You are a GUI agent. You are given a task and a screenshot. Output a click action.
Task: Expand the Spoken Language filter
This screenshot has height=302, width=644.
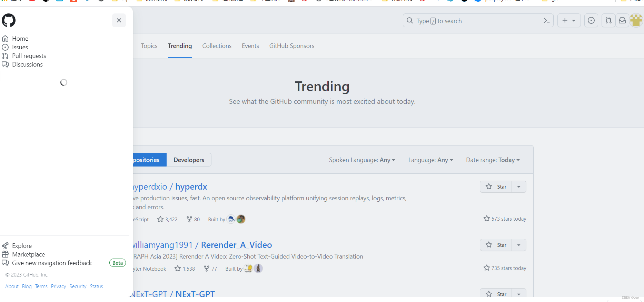coord(362,160)
